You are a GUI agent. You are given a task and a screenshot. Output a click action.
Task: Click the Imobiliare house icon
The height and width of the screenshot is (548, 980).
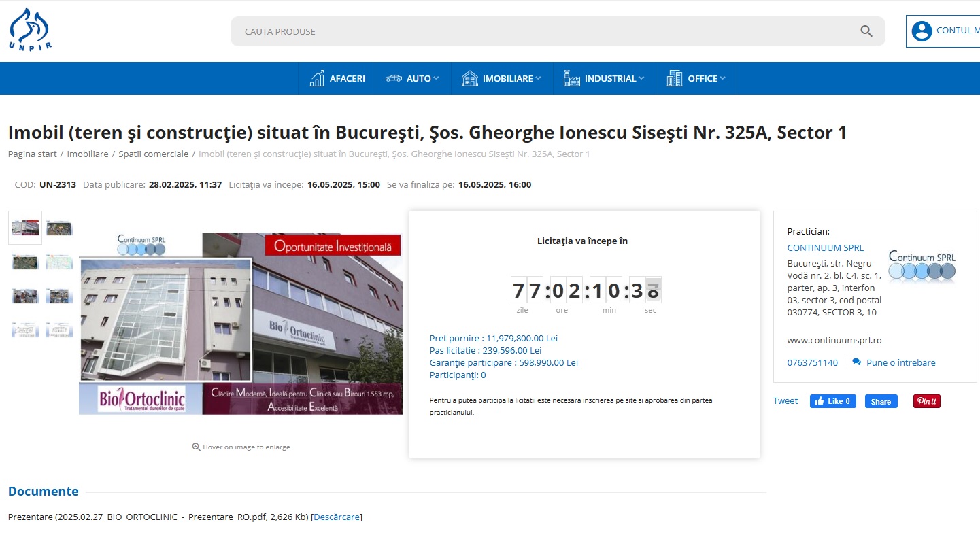click(x=469, y=78)
